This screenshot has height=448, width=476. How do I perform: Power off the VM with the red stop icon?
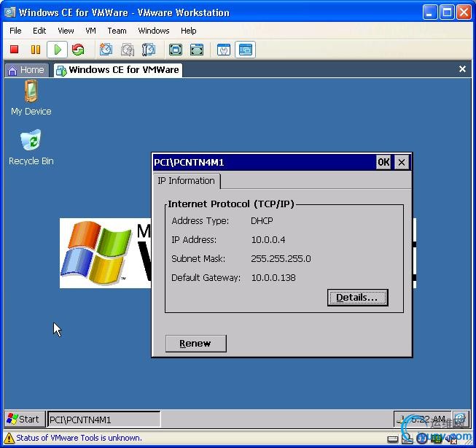[15, 50]
